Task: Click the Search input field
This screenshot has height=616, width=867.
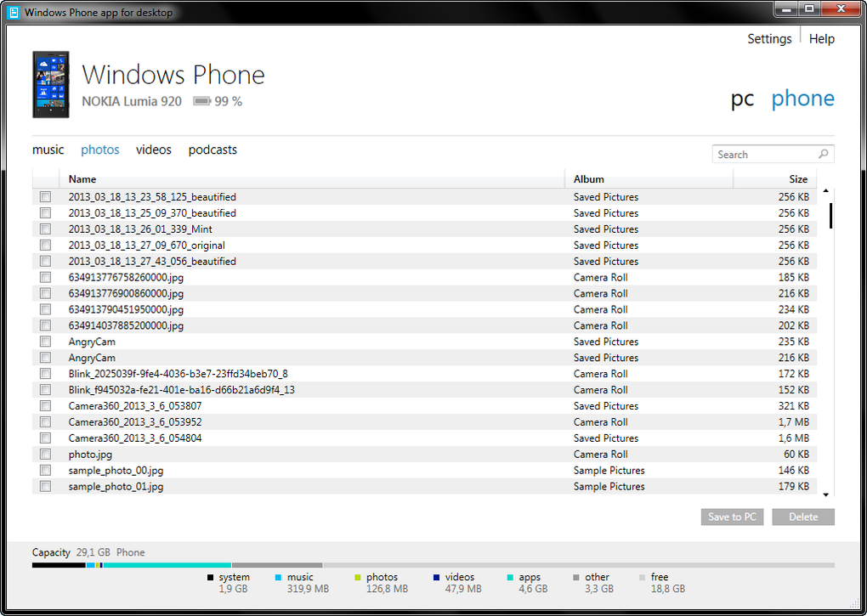Action: tap(773, 154)
